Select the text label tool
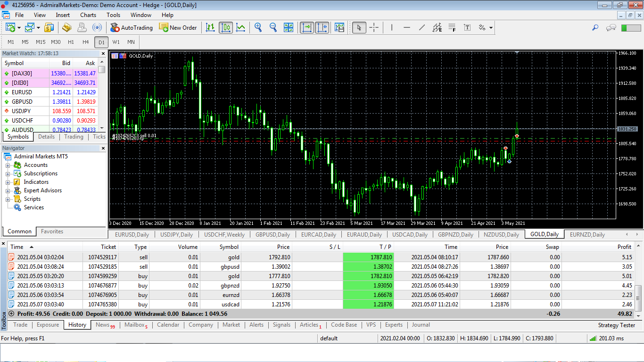Image resolution: width=644 pixels, height=362 pixels. pyautogui.click(x=467, y=27)
